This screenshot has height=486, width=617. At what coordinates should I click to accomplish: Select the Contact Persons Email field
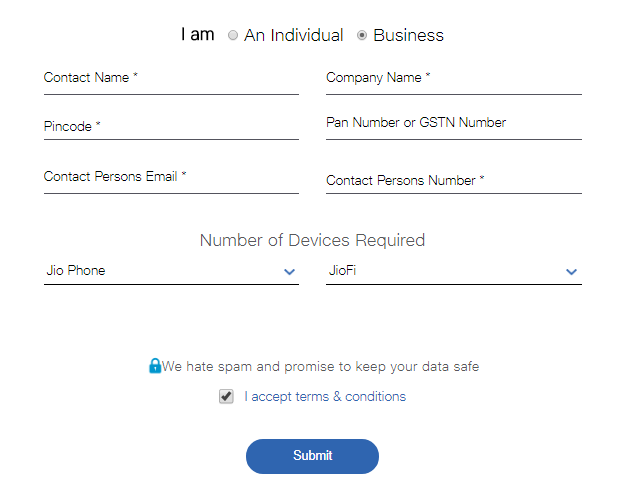(x=171, y=179)
